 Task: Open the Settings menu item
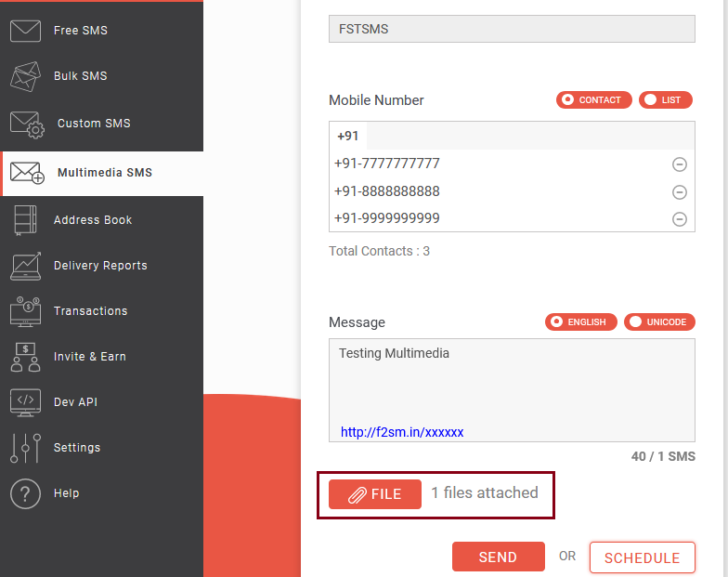[102, 448]
